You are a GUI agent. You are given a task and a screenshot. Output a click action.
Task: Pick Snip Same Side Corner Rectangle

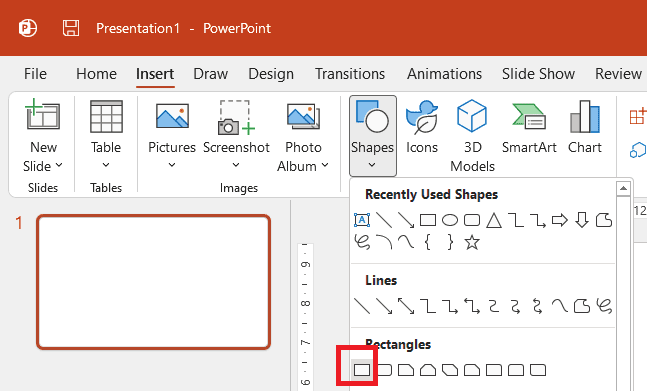pos(428,370)
